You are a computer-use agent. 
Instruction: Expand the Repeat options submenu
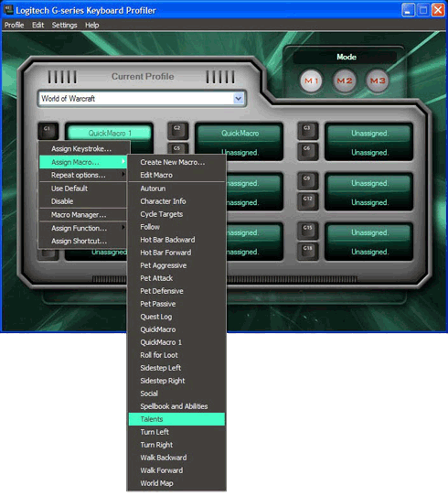coord(83,175)
